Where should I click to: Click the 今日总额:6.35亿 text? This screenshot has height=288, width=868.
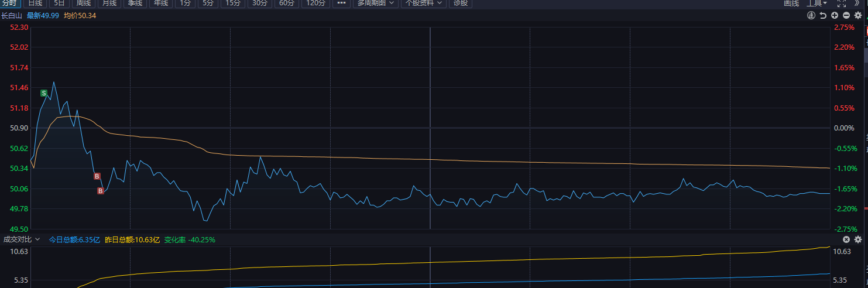[x=74, y=239]
